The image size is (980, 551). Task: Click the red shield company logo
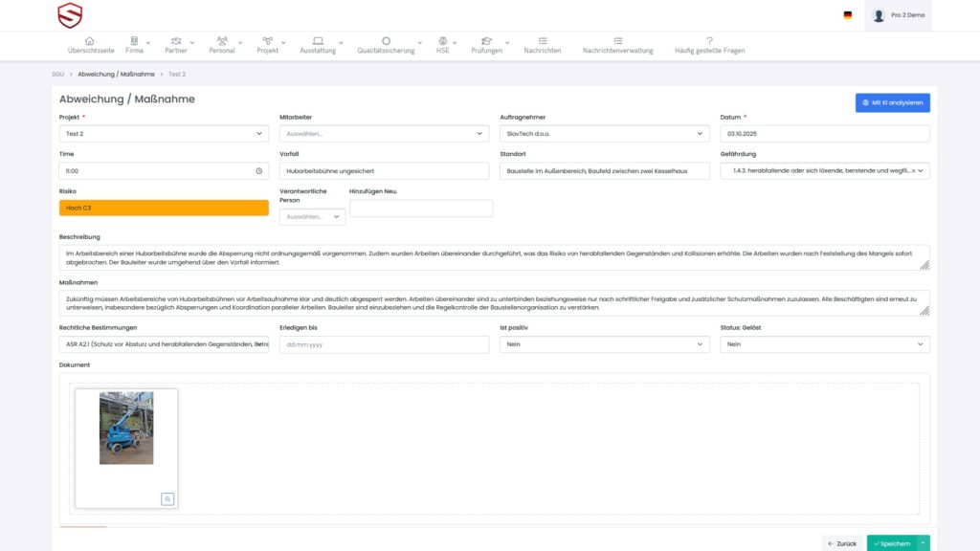click(70, 15)
